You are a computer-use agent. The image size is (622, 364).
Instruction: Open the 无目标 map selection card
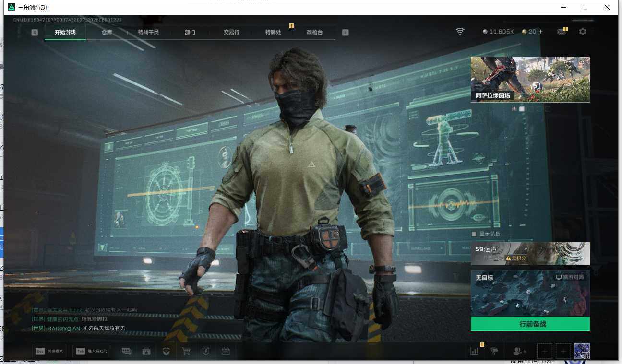click(530, 294)
